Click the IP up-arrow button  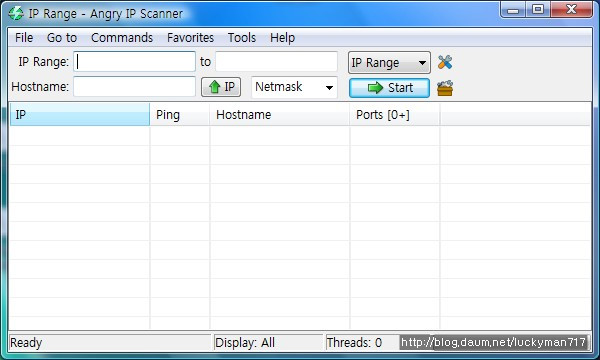point(221,87)
